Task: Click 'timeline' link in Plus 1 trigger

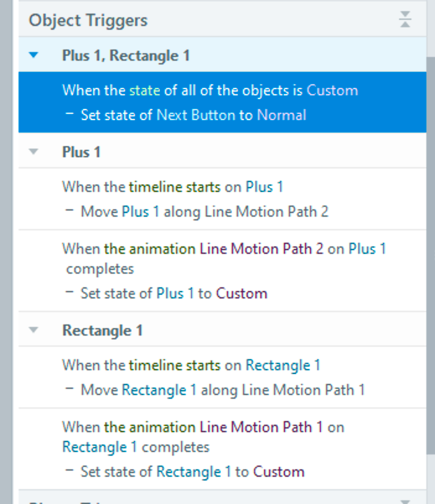Action: (155, 187)
